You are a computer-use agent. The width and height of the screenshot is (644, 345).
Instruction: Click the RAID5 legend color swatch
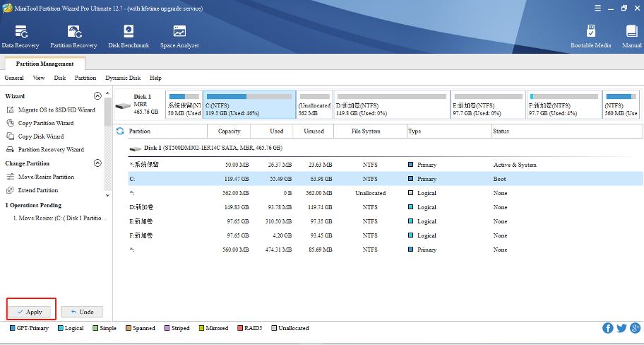click(240, 328)
